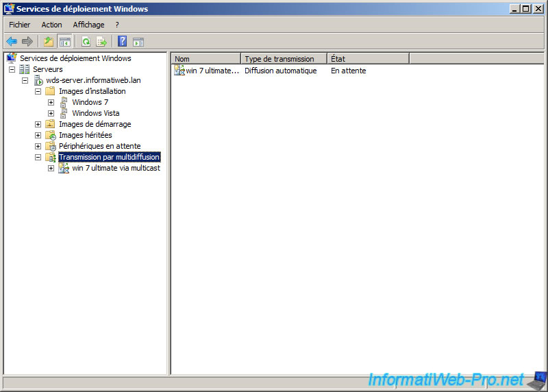
Task: Click the Images d'installation folder icon
Action: tap(50, 91)
